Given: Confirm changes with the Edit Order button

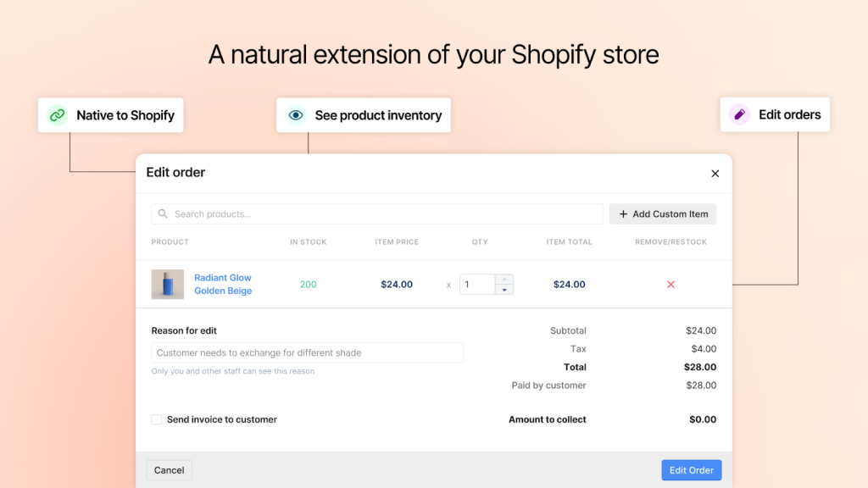Looking at the screenshot, I should (x=691, y=469).
